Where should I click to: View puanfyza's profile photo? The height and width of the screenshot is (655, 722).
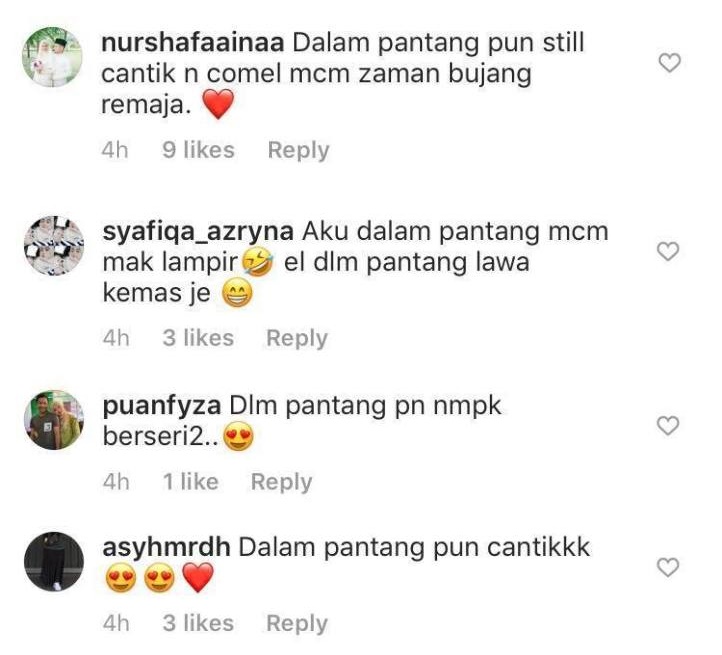pyautogui.click(x=54, y=420)
